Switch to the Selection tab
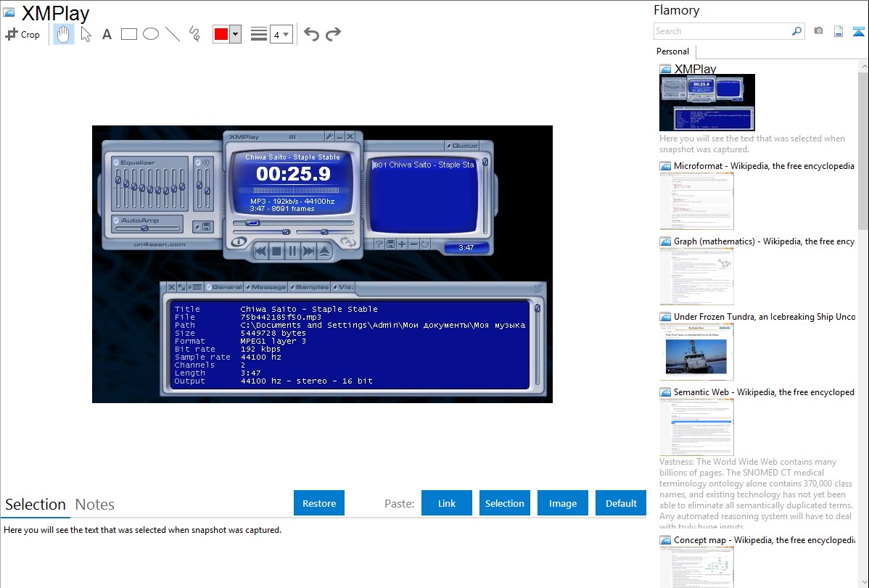The image size is (869, 588). coord(36,505)
